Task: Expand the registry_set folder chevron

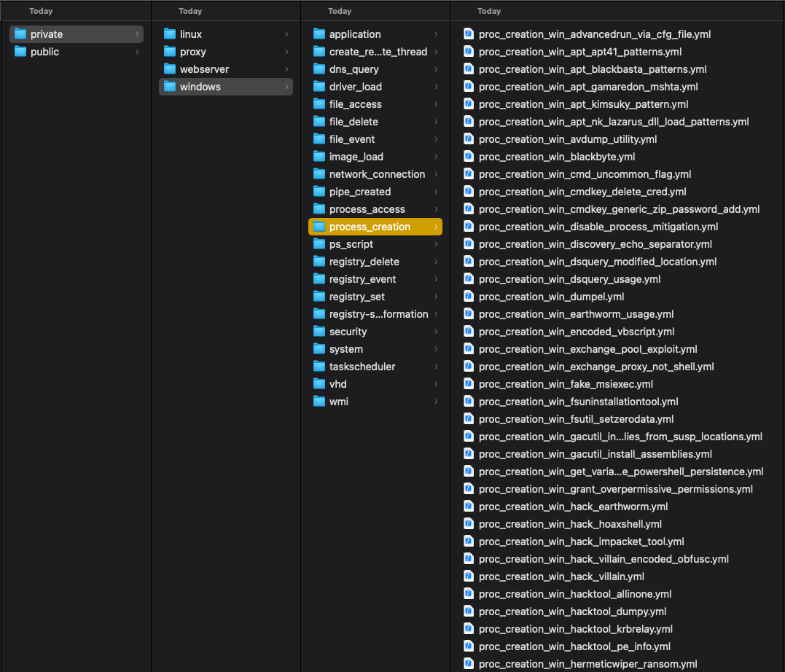Action: 436,297
